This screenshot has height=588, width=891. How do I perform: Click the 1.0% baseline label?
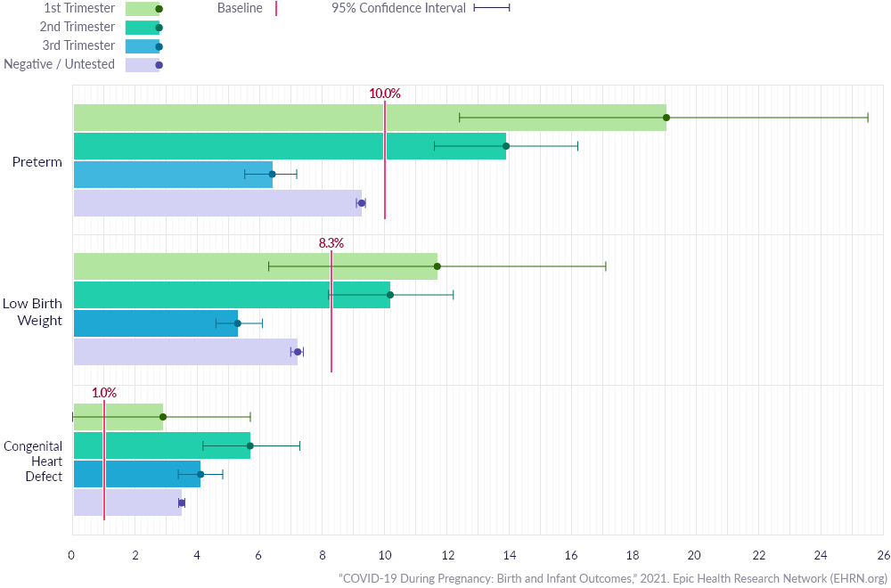[104, 393]
